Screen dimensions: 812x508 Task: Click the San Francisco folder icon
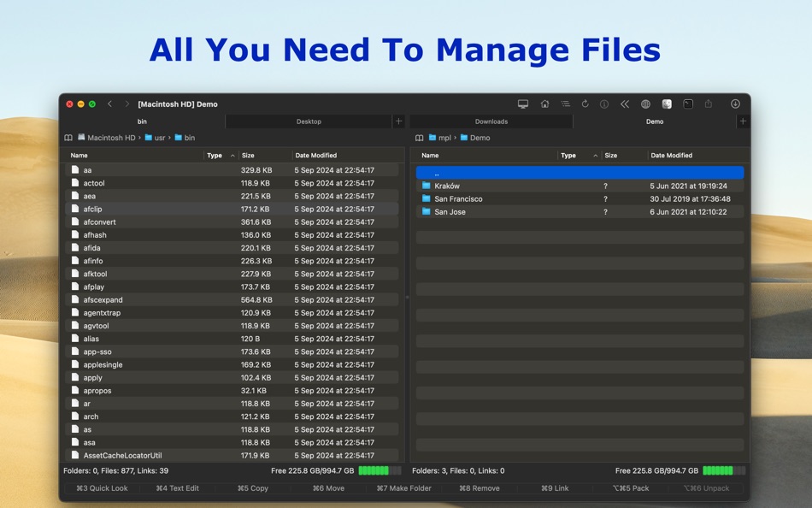[x=427, y=198]
